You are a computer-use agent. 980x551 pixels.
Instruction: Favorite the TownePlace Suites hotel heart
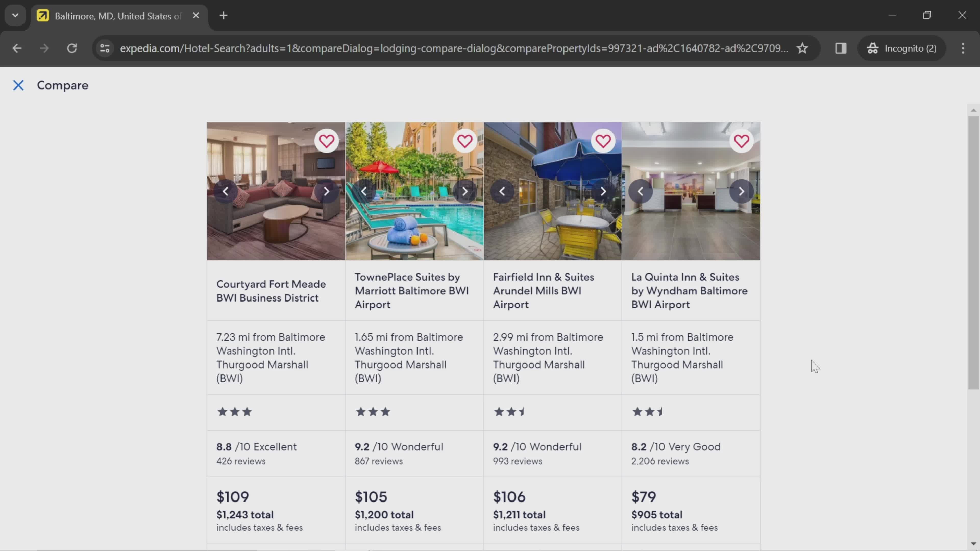point(464,141)
